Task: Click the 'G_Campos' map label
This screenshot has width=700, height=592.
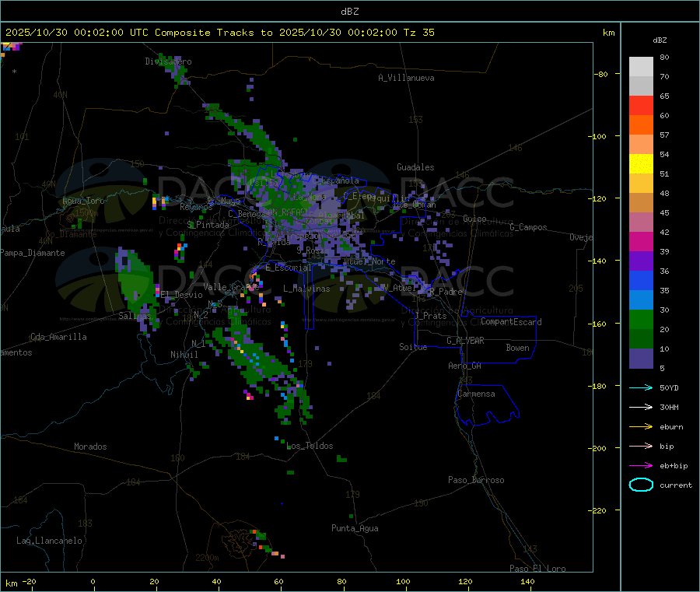Action: [x=529, y=227]
